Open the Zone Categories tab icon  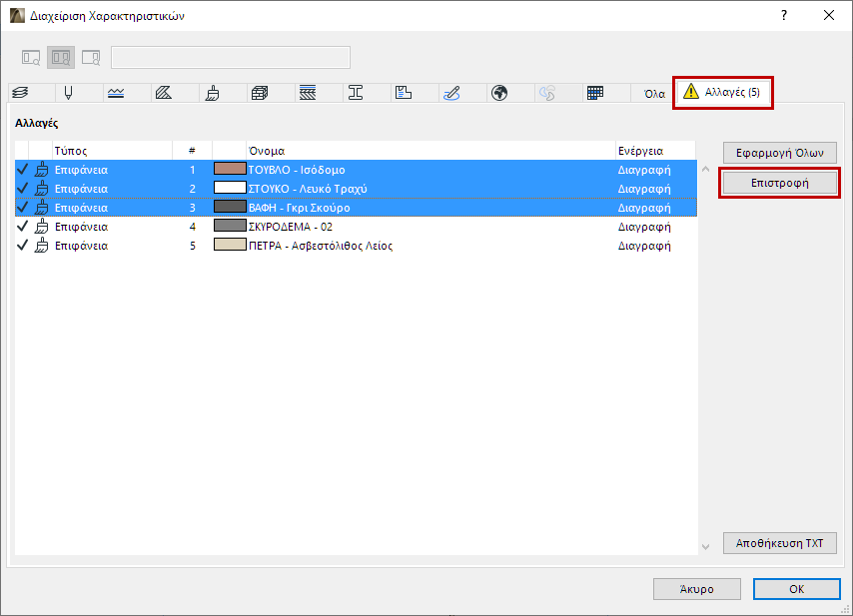[x=404, y=93]
